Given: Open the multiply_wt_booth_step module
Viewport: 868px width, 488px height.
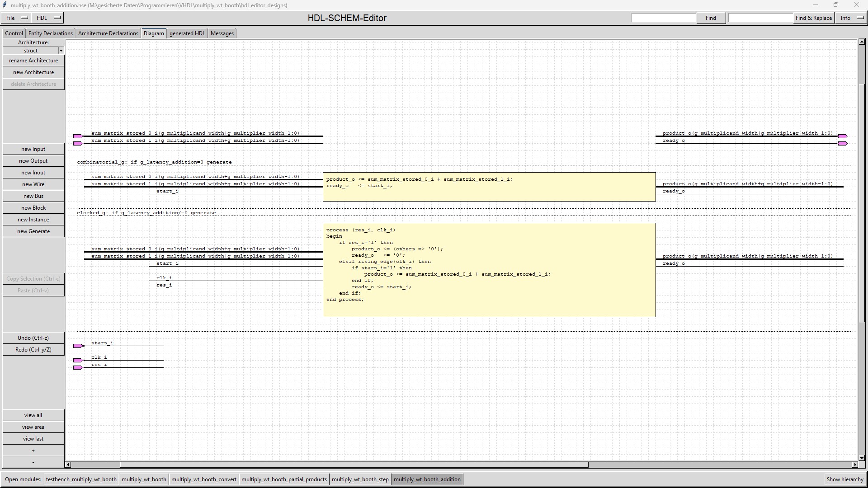Looking at the screenshot, I should click(x=360, y=479).
